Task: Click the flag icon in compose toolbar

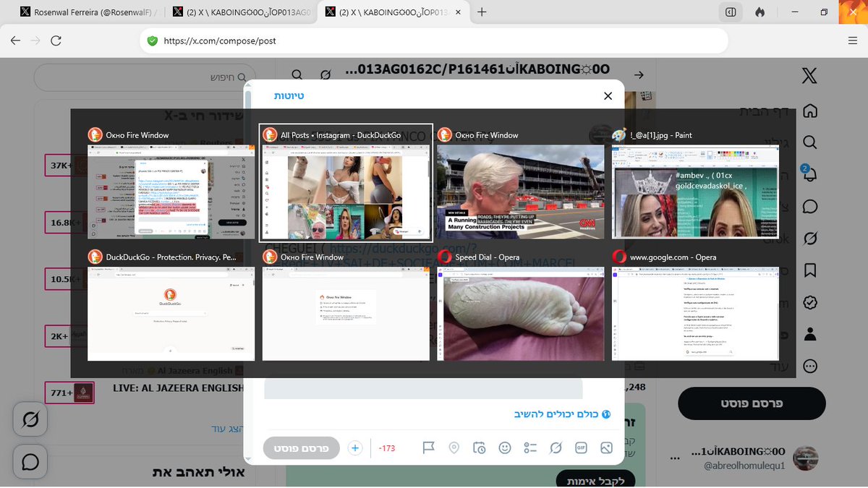Action: coord(429,448)
